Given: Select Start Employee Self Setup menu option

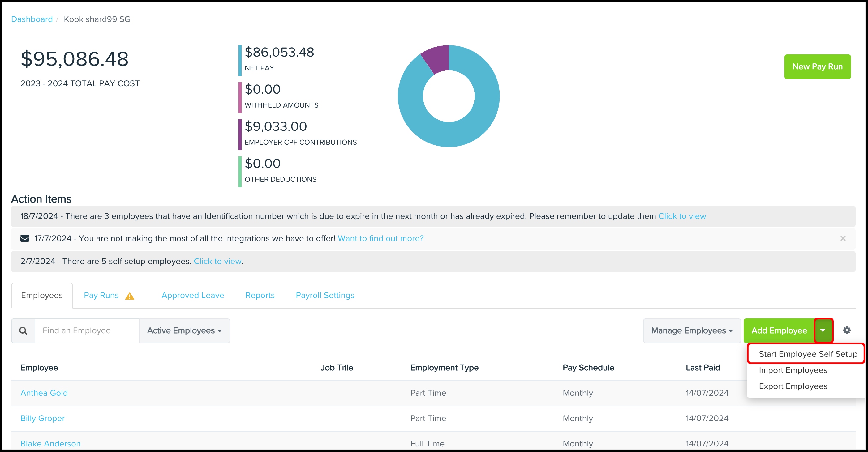Looking at the screenshot, I should coord(808,354).
